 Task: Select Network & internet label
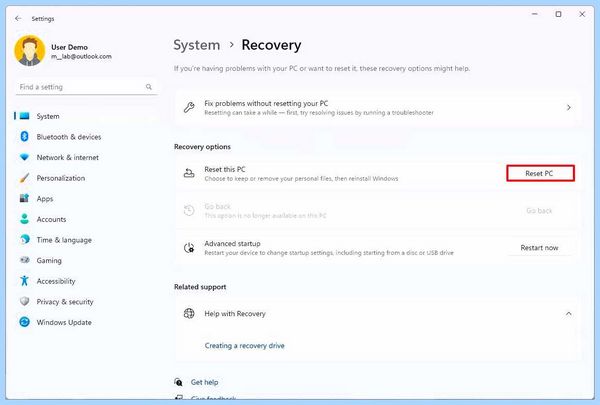(68, 157)
